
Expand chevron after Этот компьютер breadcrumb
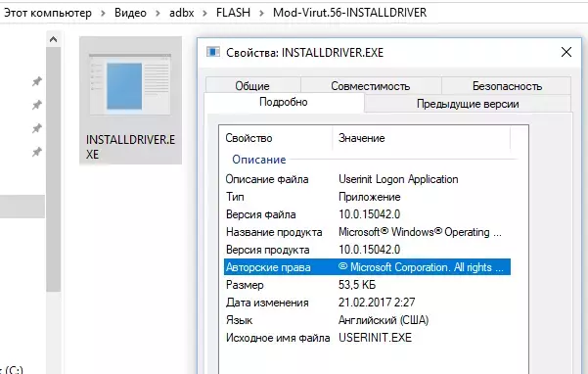coord(103,13)
